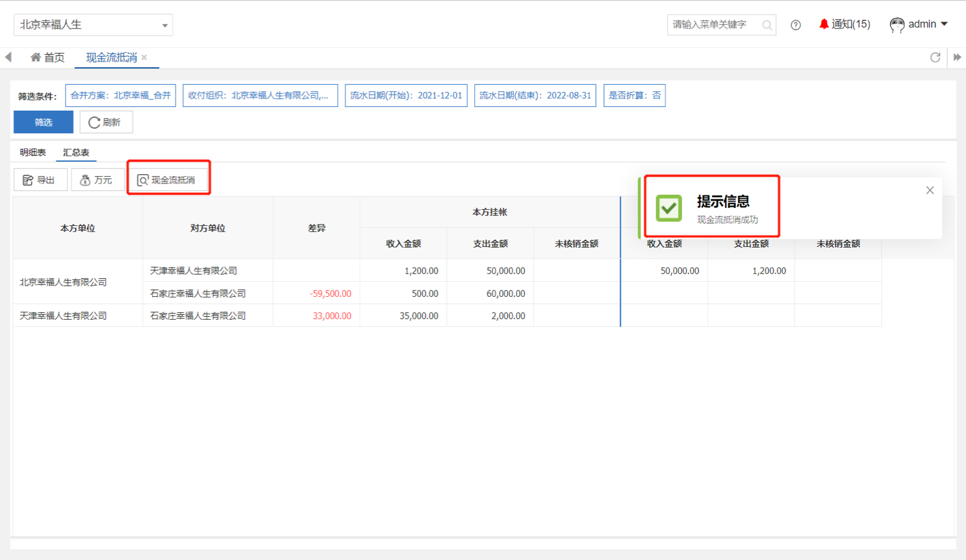Switch to the 明细表 tab
This screenshot has width=966, height=560.
pyautogui.click(x=33, y=152)
